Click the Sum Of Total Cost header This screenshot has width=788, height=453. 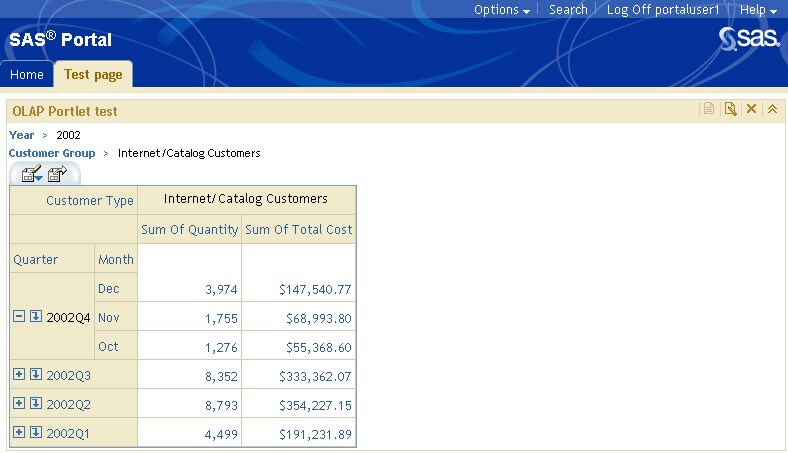299,229
